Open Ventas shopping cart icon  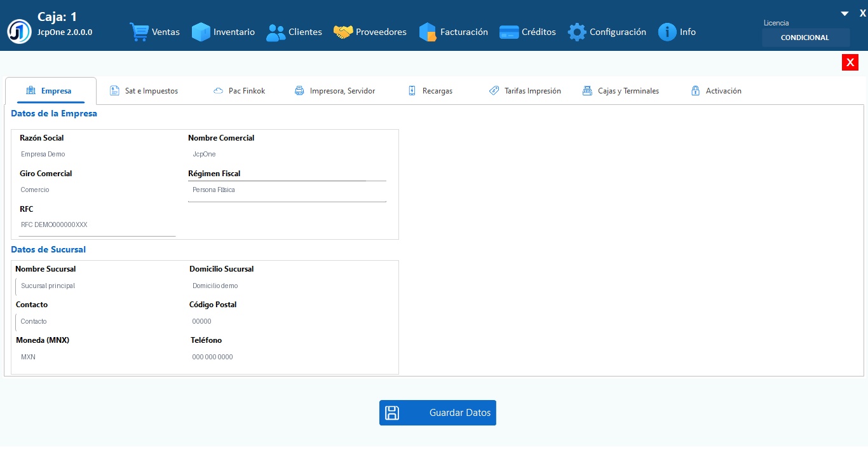(x=139, y=32)
